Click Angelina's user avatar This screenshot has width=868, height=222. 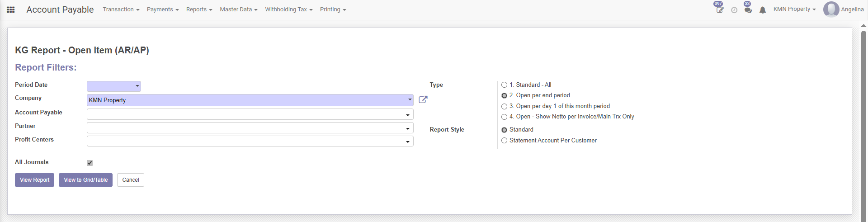click(831, 9)
